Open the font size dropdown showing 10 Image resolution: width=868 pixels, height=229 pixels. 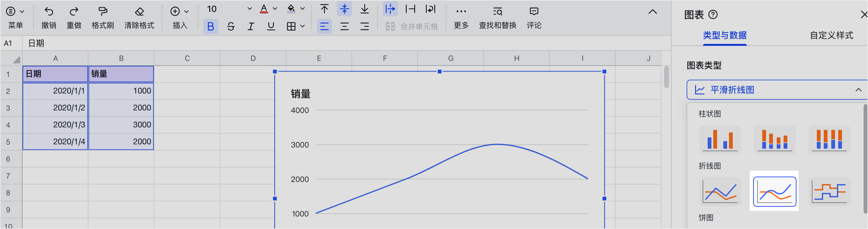pos(229,9)
